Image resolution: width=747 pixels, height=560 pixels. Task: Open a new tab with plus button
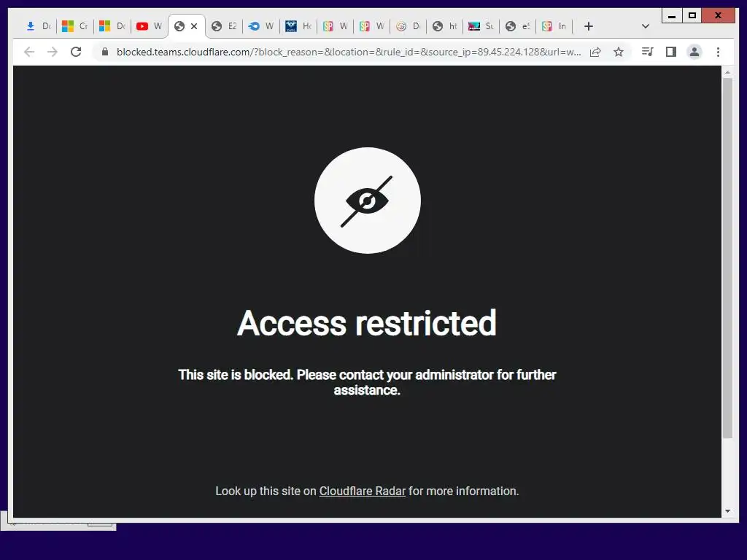click(x=589, y=26)
